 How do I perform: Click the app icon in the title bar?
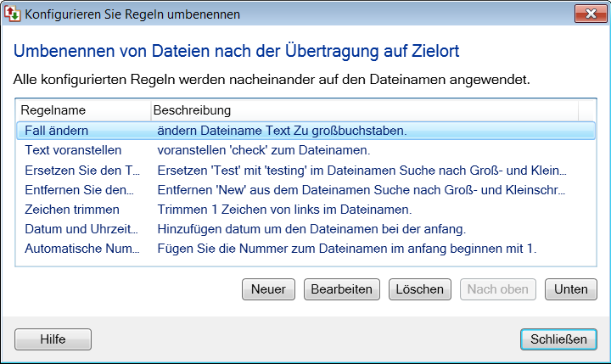click(x=12, y=14)
